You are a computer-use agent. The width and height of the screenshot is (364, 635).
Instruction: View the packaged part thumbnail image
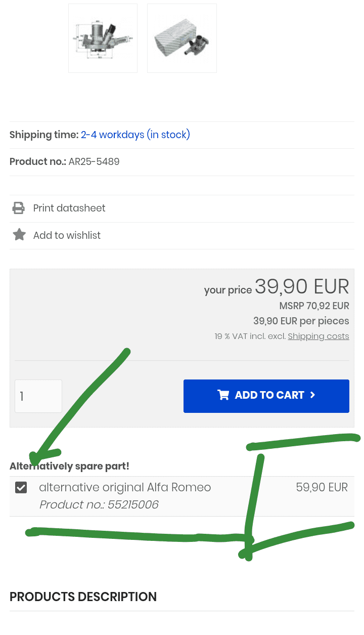pyautogui.click(x=182, y=38)
